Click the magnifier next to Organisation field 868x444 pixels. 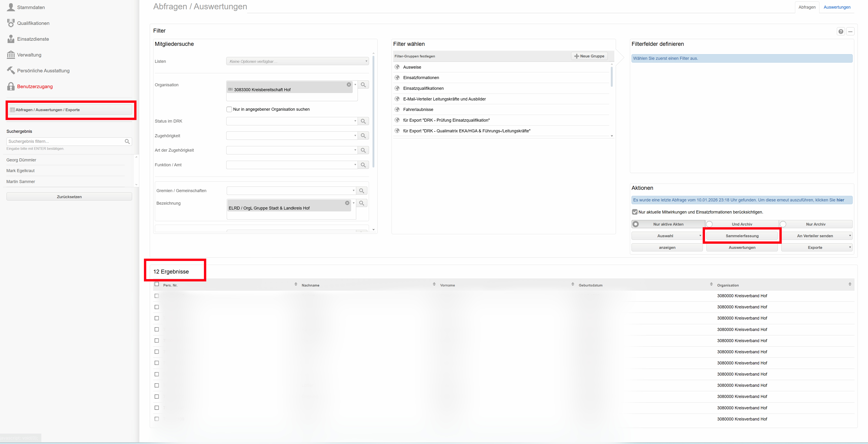363,85
